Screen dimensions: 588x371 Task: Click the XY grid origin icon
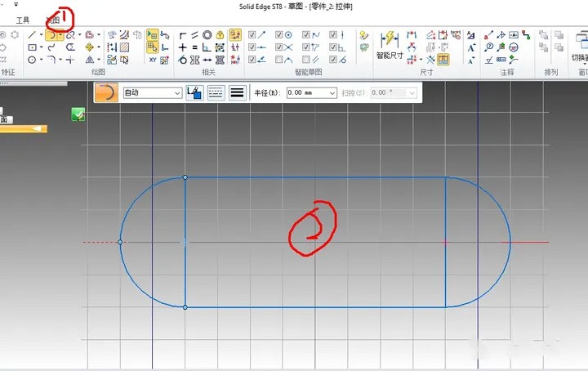[x=153, y=60]
